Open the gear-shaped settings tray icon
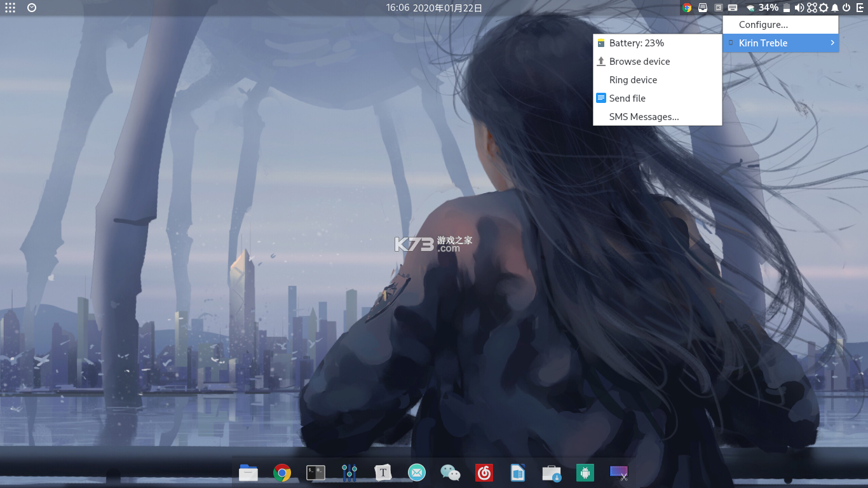Screen dimensions: 868x488 (x=824, y=8)
